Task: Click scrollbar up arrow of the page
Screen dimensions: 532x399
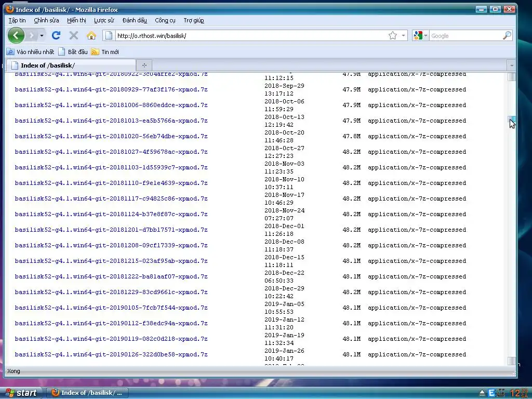Action: coord(511,77)
